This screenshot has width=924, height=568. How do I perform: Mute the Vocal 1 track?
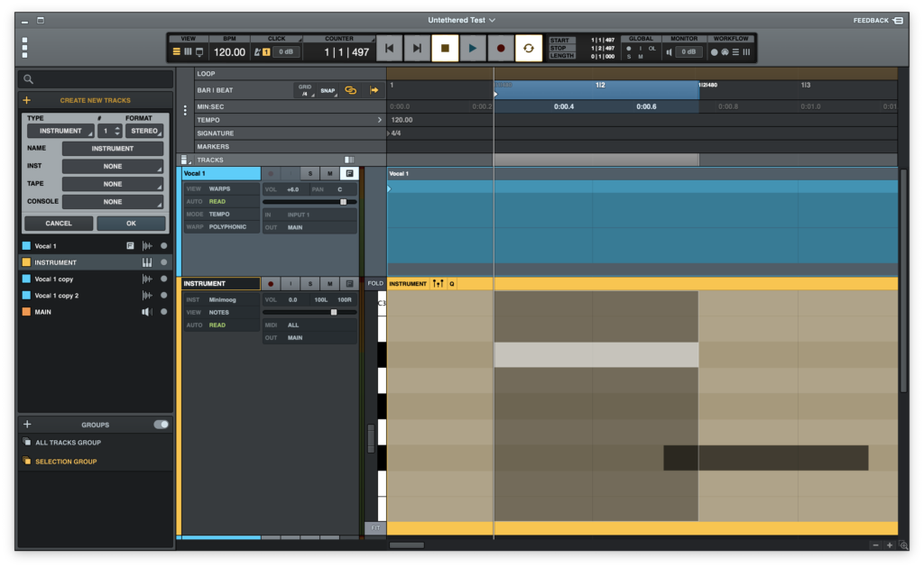pyautogui.click(x=329, y=173)
